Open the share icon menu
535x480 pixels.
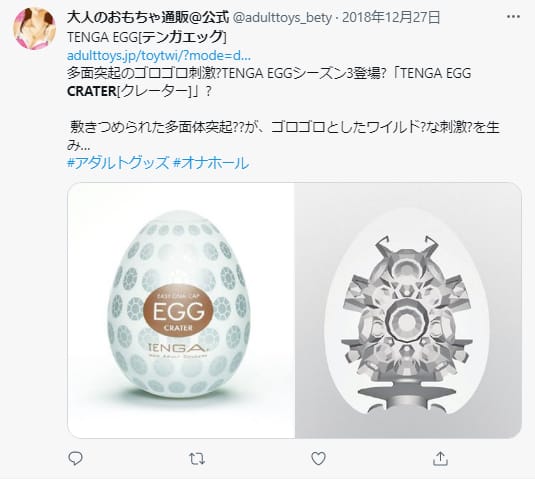click(440, 459)
